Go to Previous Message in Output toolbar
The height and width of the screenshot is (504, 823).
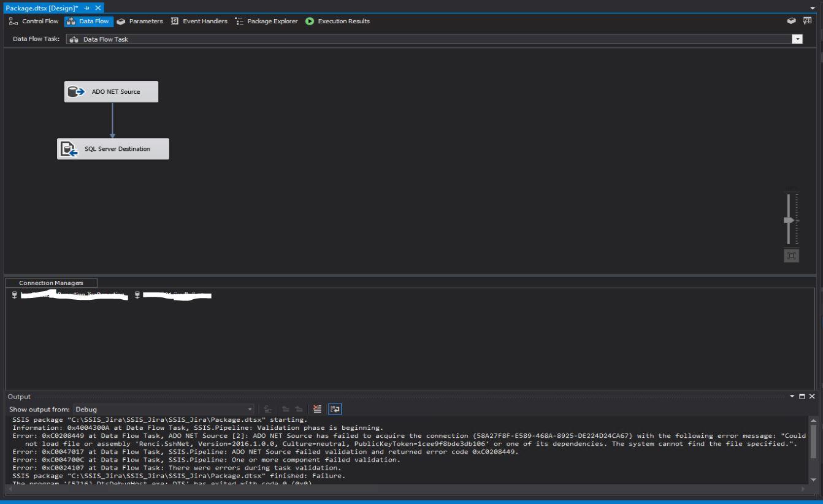click(286, 409)
